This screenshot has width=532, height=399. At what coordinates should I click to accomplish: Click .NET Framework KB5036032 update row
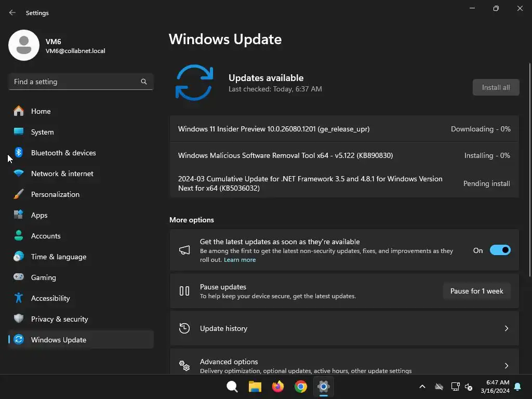[x=344, y=183]
